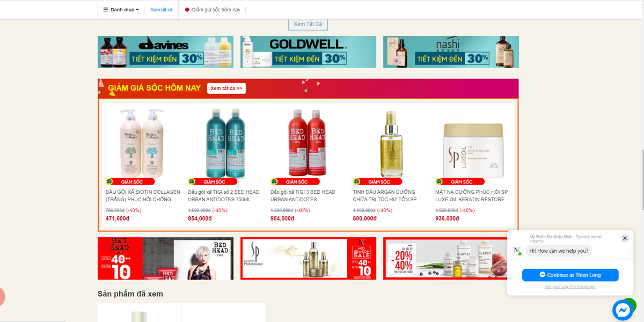This screenshot has width=644, height=322.
Task: Click gift icon on SP Luxe Oil Giảm Sốc badge
Action: point(439,181)
